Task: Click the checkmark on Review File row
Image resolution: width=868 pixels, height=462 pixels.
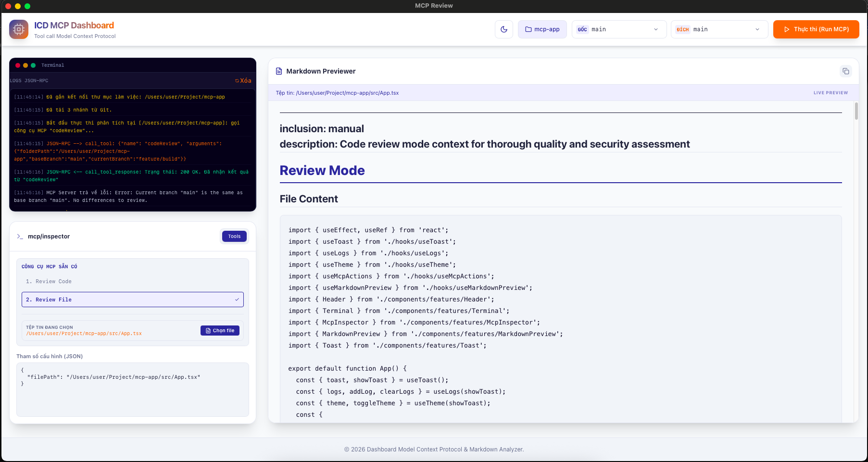Action: click(237, 300)
